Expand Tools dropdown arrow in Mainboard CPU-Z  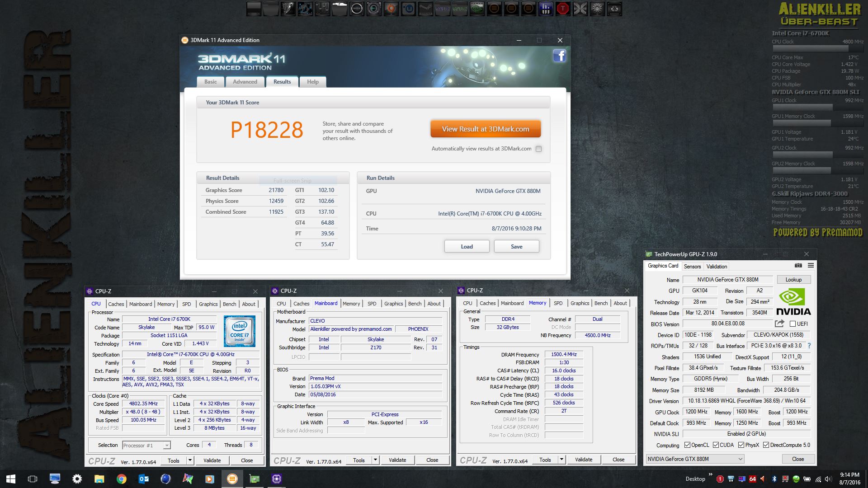point(375,460)
